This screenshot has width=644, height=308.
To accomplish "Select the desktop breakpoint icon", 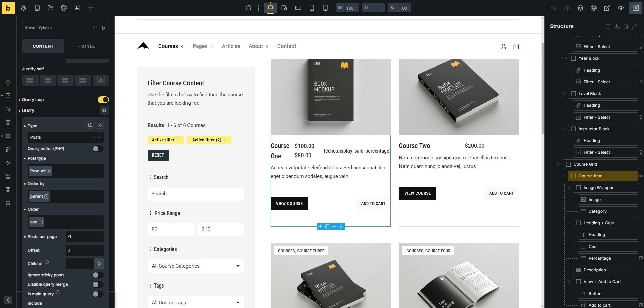I will [270, 8].
